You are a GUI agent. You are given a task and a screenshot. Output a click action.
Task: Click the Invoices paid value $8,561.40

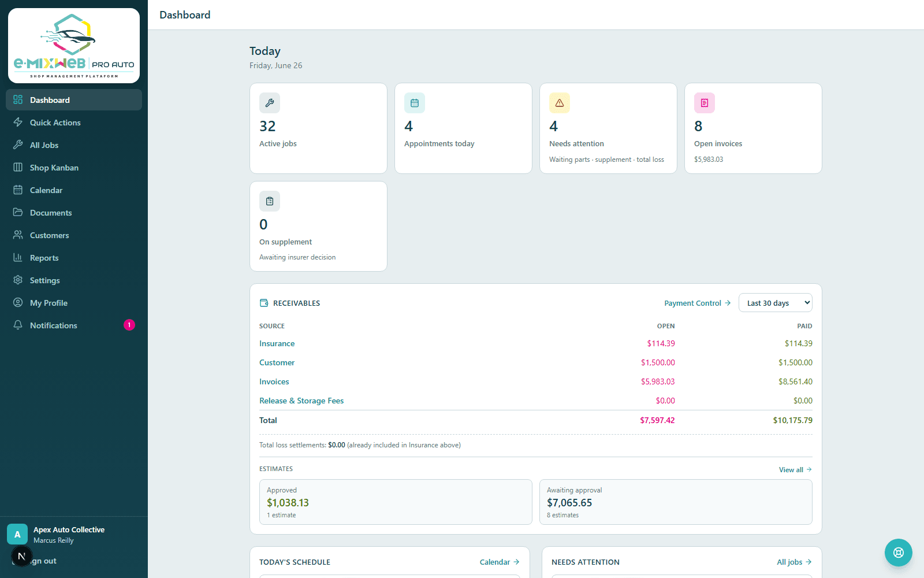pos(795,381)
